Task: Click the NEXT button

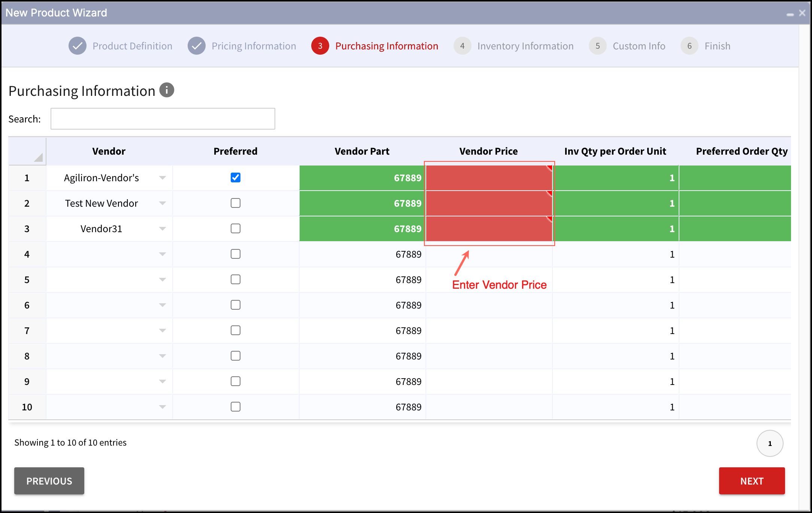Action: tap(752, 481)
